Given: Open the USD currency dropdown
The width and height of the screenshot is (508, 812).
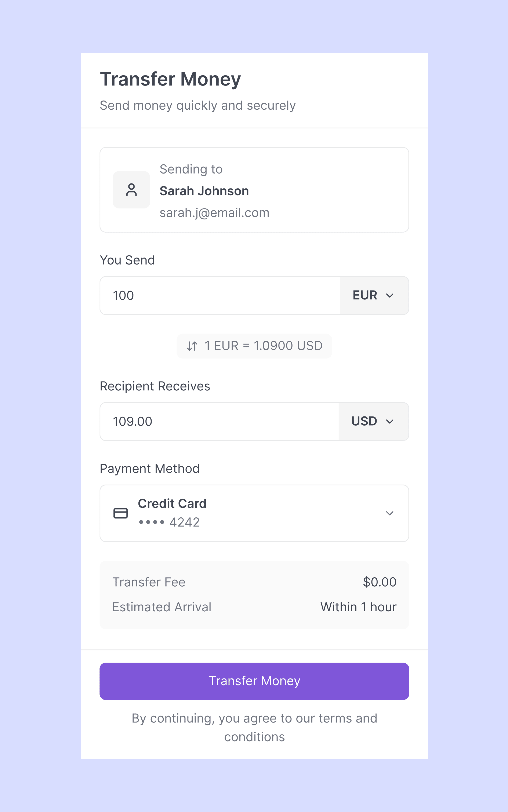Looking at the screenshot, I should [373, 421].
